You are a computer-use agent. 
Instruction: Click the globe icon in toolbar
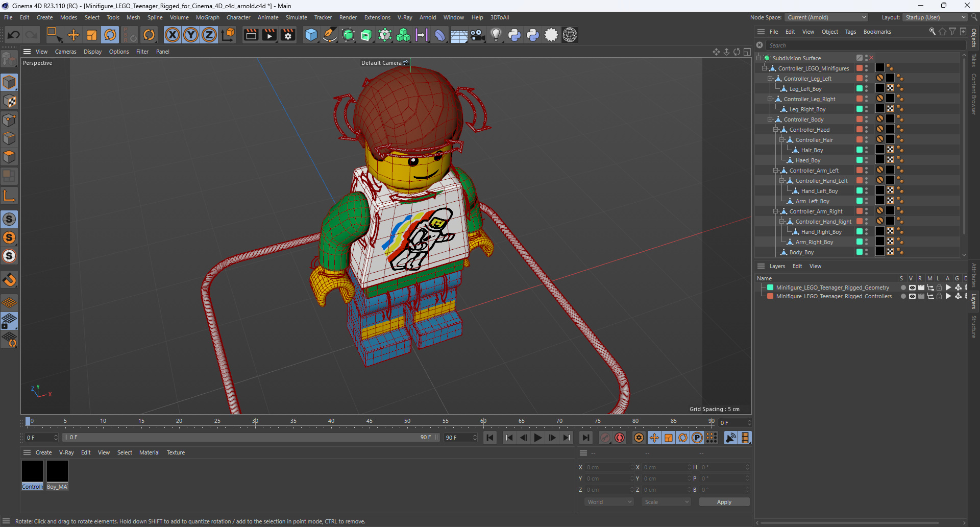coord(570,35)
